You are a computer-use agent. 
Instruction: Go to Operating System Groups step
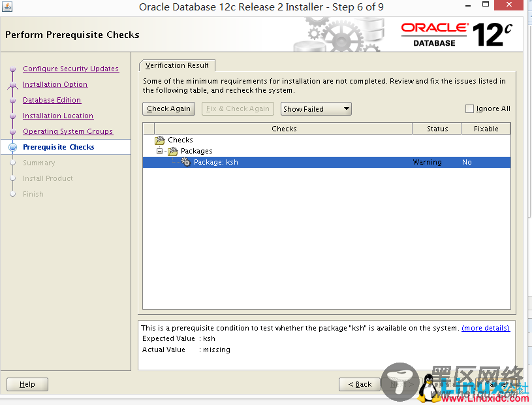coord(68,131)
